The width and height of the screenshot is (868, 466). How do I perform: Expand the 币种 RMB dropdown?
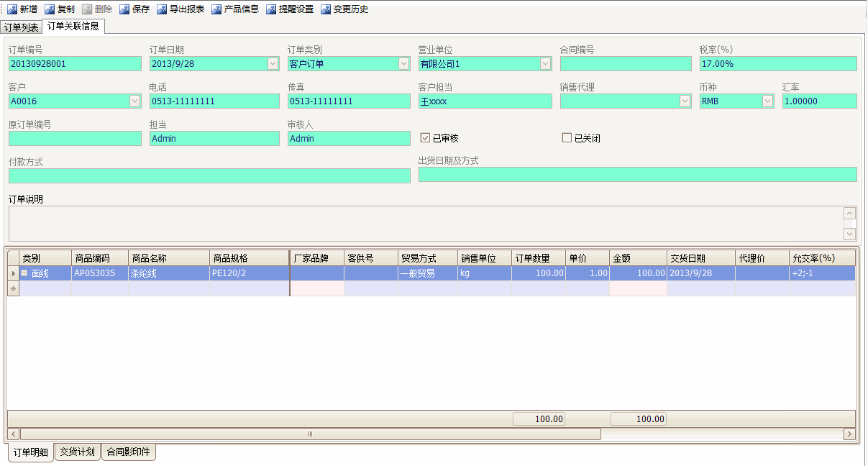pos(767,101)
